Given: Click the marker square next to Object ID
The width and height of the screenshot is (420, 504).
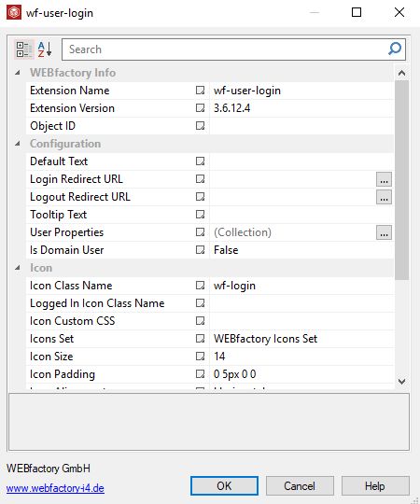Looking at the screenshot, I should (200, 126).
